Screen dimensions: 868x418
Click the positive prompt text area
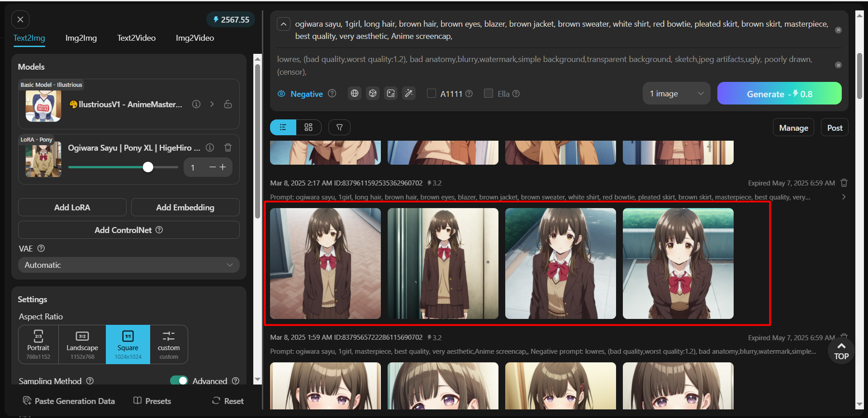pyautogui.click(x=562, y=30)
